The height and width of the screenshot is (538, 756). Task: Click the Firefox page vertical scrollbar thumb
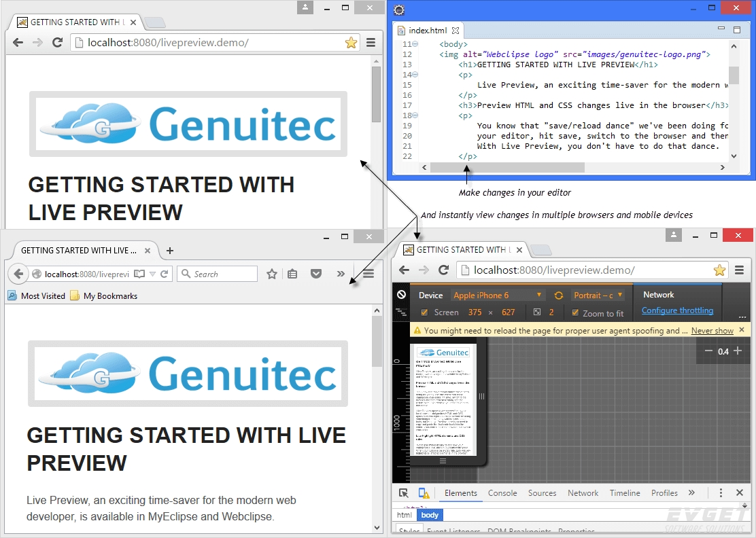pyautogui.click(x=377, y=342)
